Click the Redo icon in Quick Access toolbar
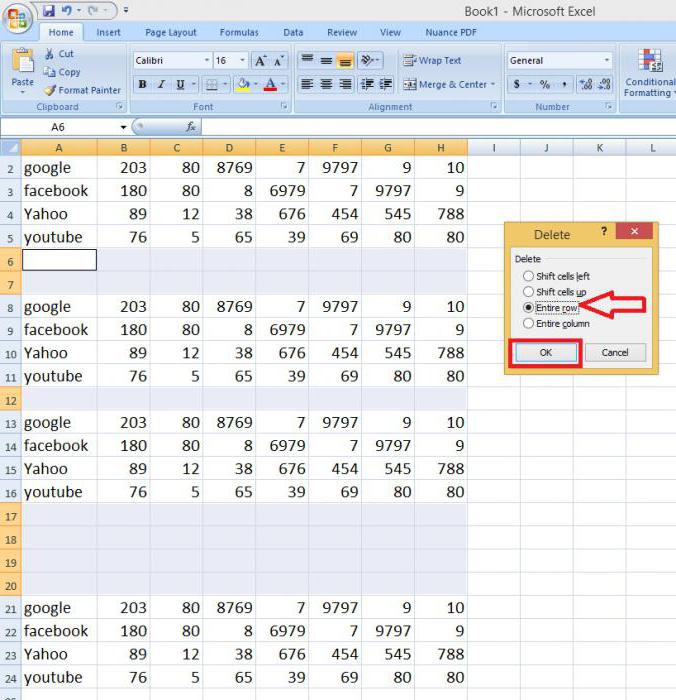676x700 pixels. pyautogui.click(x=93, y=10)
